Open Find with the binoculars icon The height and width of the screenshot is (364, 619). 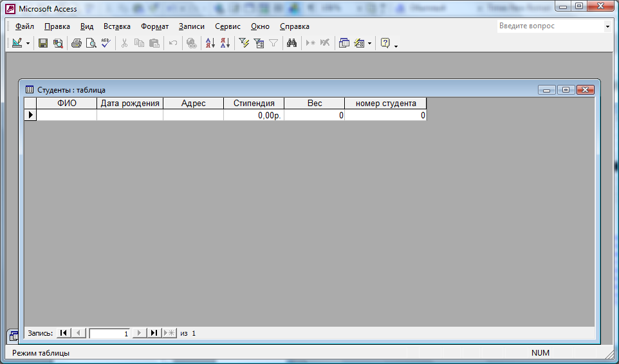click(291, 43)
